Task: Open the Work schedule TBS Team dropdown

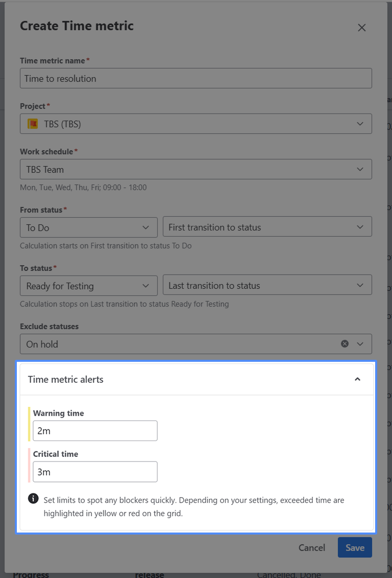Action: pos(195,170)
